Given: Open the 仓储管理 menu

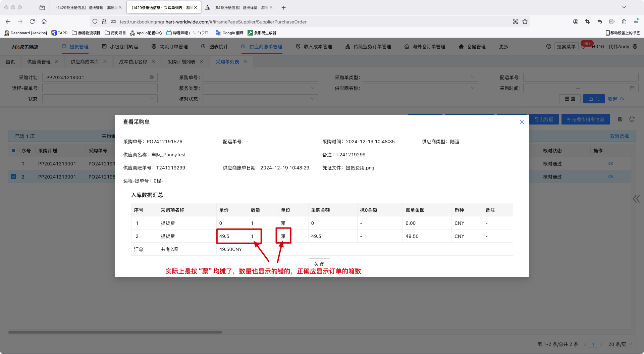Looking at the screenshot, I should coord(472,47).
